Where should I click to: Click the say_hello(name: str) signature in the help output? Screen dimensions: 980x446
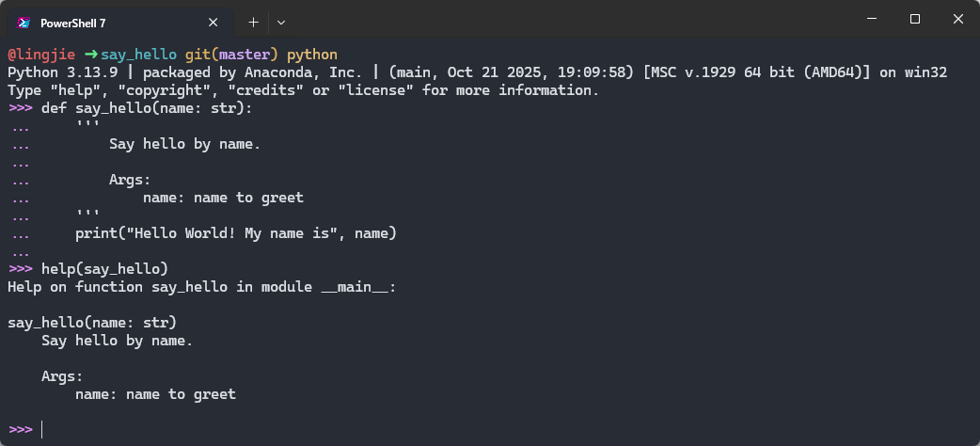coord(92,323)
